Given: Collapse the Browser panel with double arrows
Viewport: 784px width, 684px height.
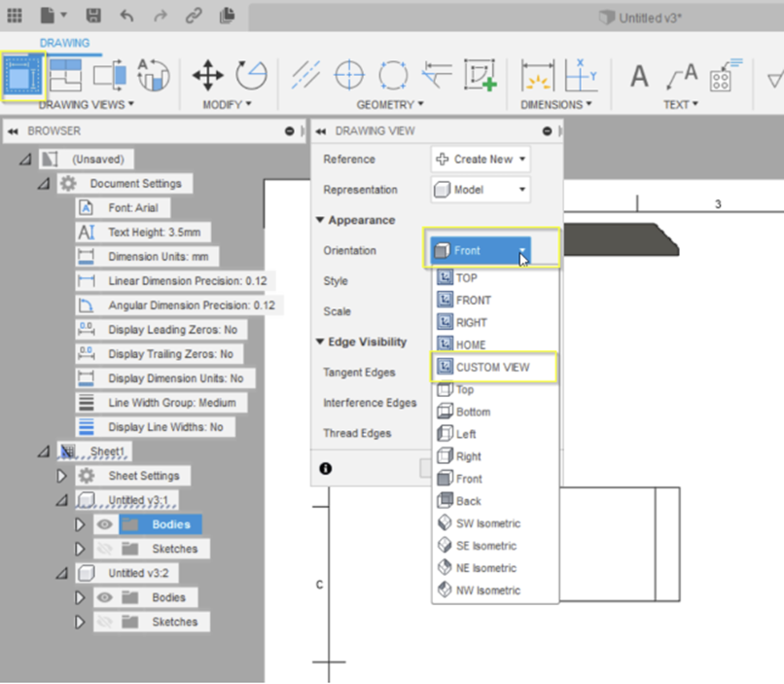Looking at the screenshot, I should point(12,130).
